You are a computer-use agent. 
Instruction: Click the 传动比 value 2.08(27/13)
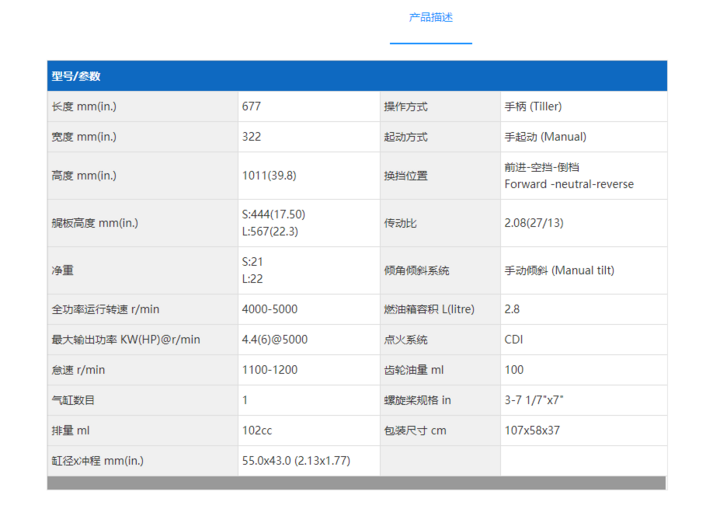coord(535,223)
